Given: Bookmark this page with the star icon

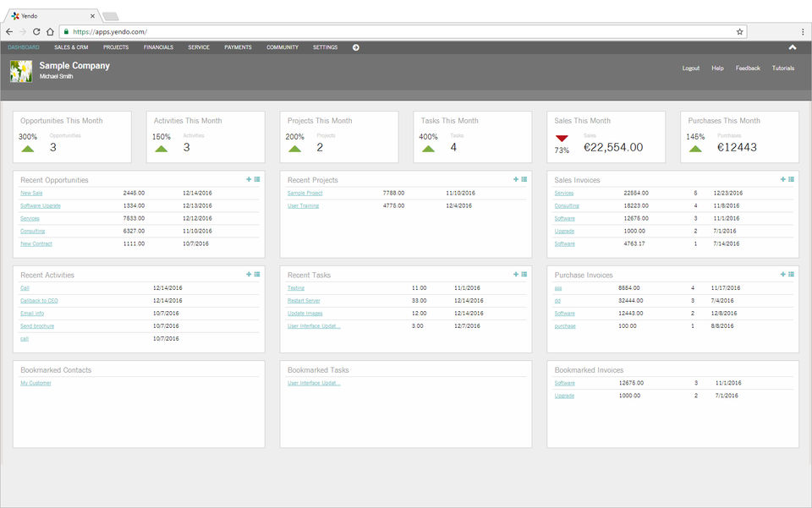Looking at the screenshot, I should click(739, 31).
